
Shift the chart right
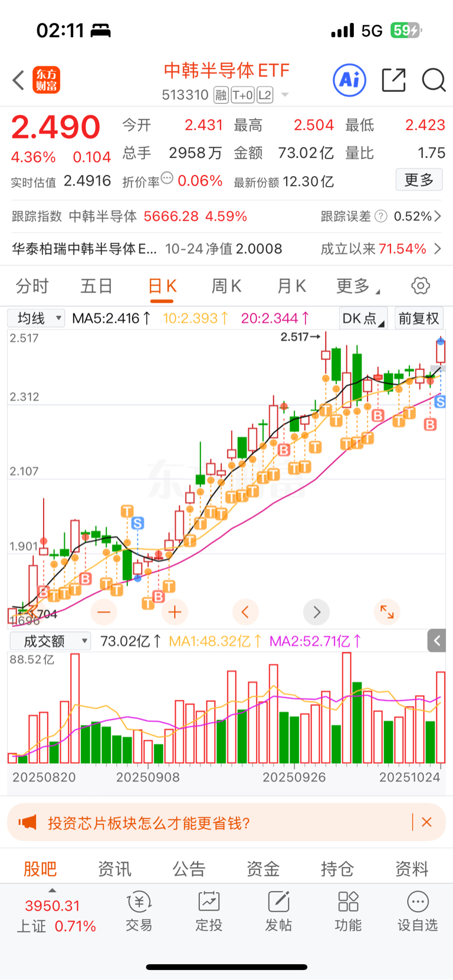316,612
